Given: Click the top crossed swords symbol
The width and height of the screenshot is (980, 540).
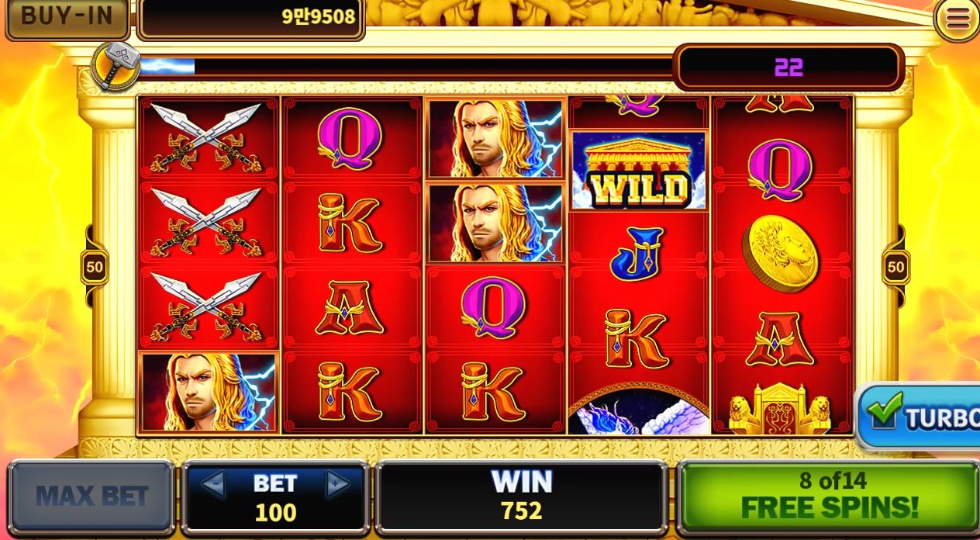Looking at the screenshot, I should (x=207, y=137).
